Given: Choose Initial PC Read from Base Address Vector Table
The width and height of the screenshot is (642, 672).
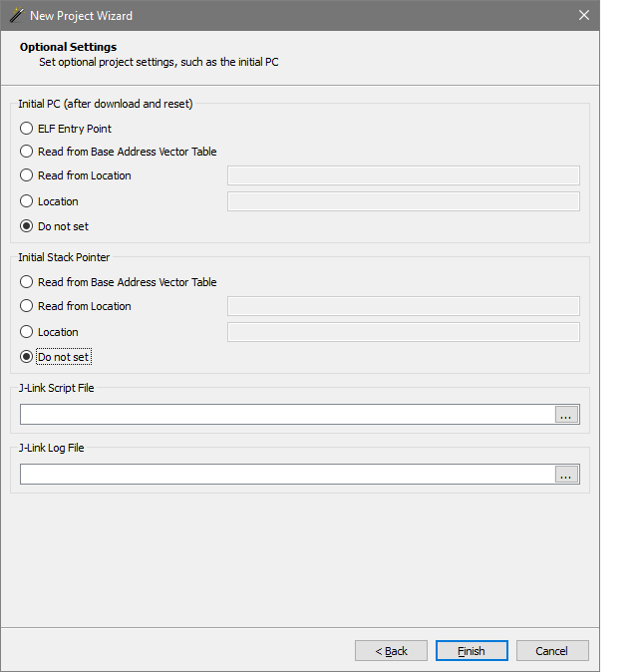Looking at the screenshot, I should [27, 152].
